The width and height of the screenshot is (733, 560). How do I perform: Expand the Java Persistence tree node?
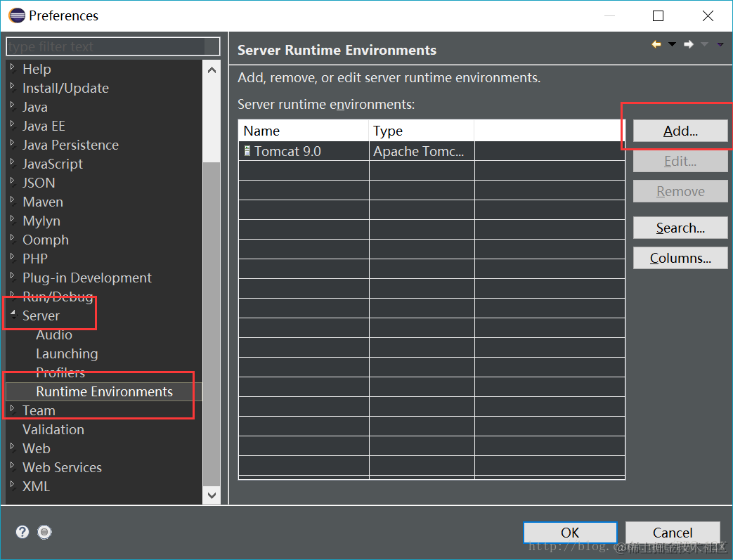tap(13, 143)
